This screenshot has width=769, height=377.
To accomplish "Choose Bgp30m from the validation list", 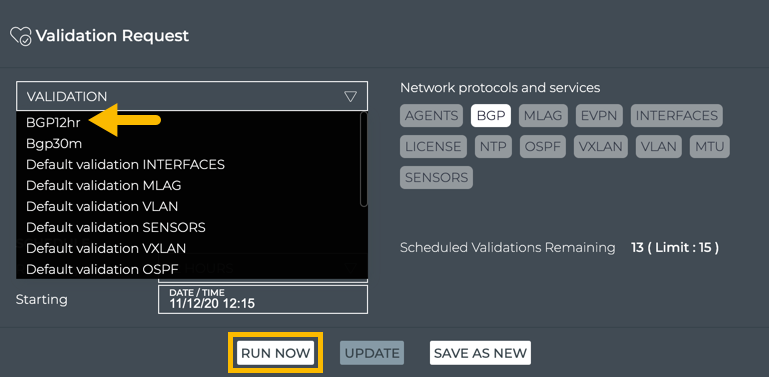I will [54, 144].
